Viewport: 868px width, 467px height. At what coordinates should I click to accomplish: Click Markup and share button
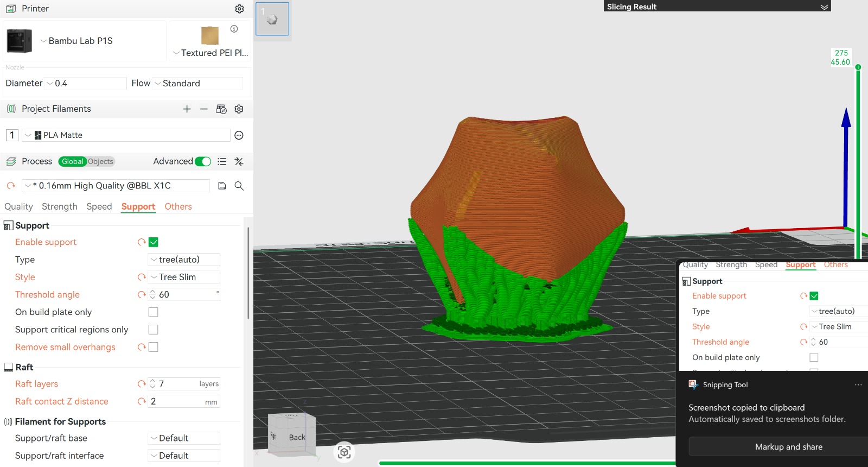788,447
